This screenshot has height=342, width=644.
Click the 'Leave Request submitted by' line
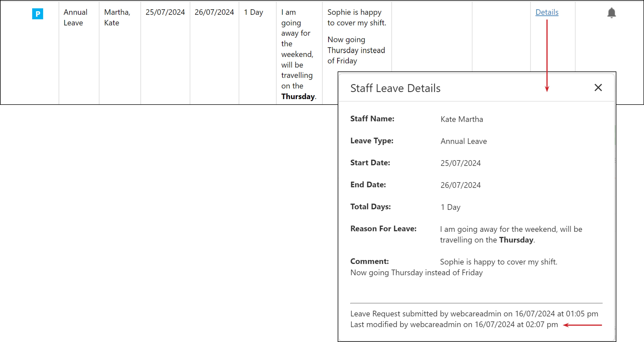pos(474,314)
